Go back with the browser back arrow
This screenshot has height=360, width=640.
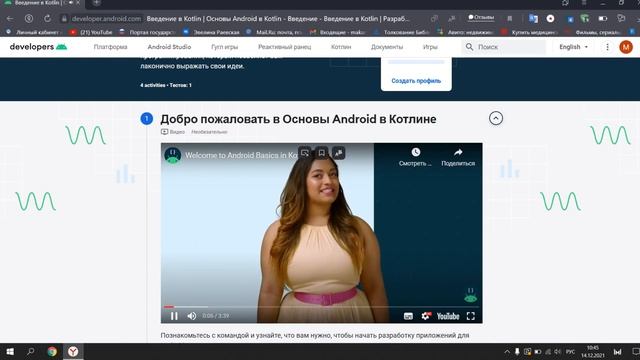tap(10, 19)
